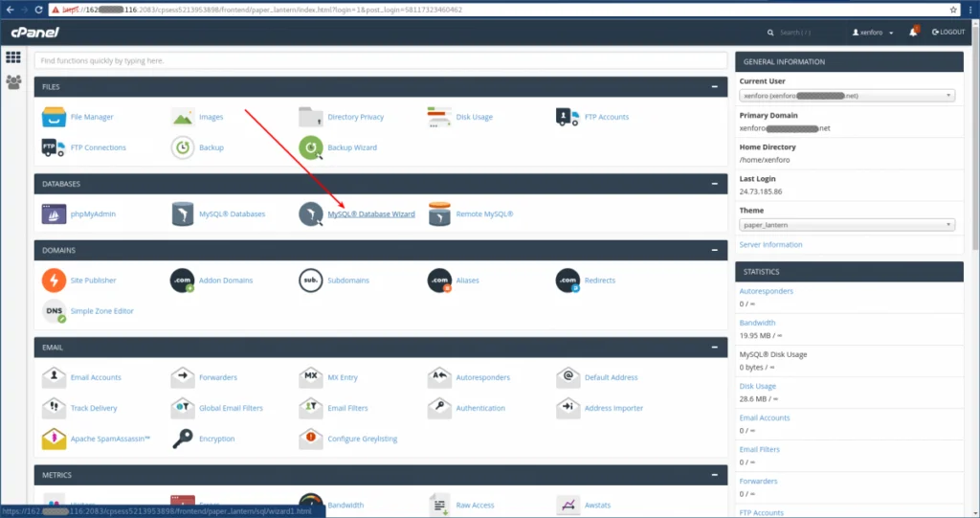Launch the Backup Wizard icon

(311, 147)
